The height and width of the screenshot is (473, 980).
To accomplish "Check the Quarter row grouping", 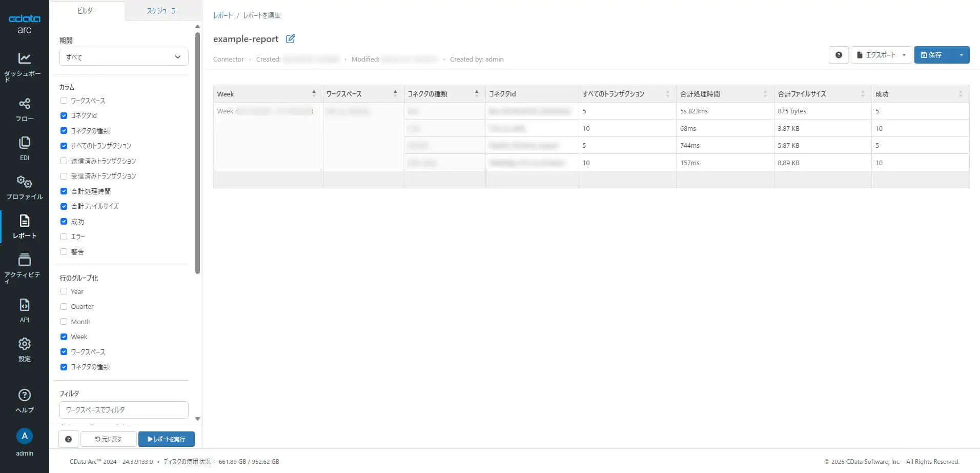I will pyautogui.click(x=64, y=307).
